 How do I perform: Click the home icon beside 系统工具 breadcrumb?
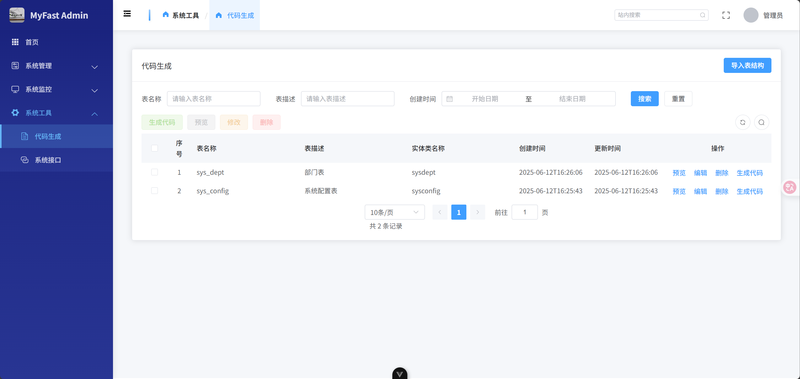pos(165,15)
